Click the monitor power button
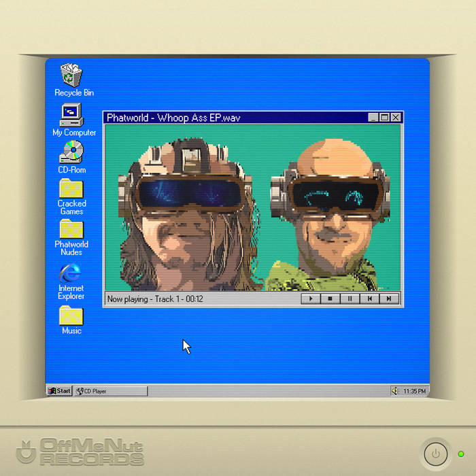Viewport: 476px width, 476px height. [x=435, y=453]
